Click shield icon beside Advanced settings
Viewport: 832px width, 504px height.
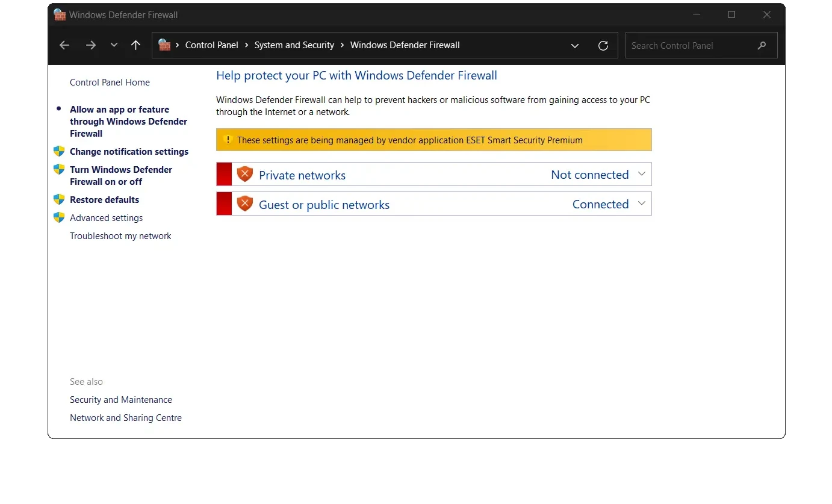59,217
